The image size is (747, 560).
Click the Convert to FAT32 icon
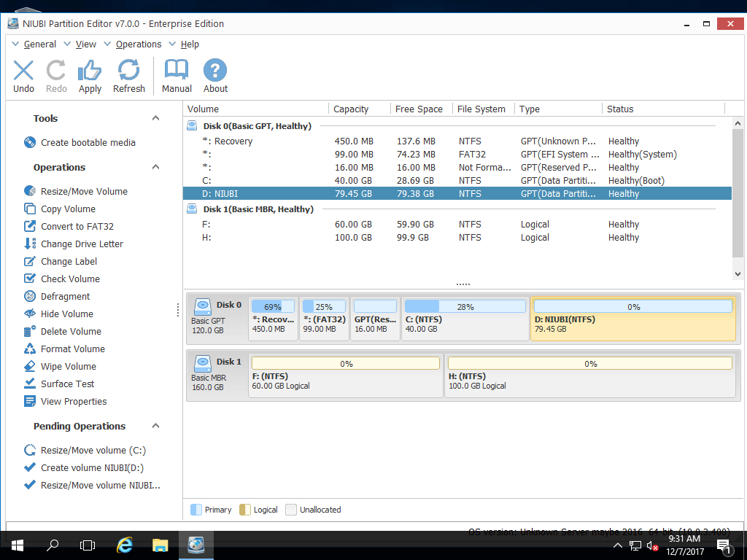click(29, 226)
